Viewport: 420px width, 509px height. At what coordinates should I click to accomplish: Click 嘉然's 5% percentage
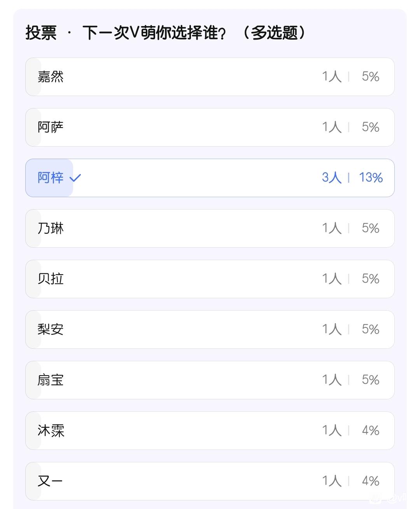(371, 77)
